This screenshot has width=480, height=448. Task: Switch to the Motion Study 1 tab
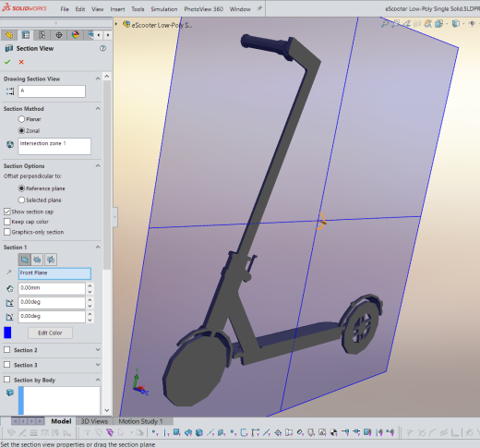[140, 421]
